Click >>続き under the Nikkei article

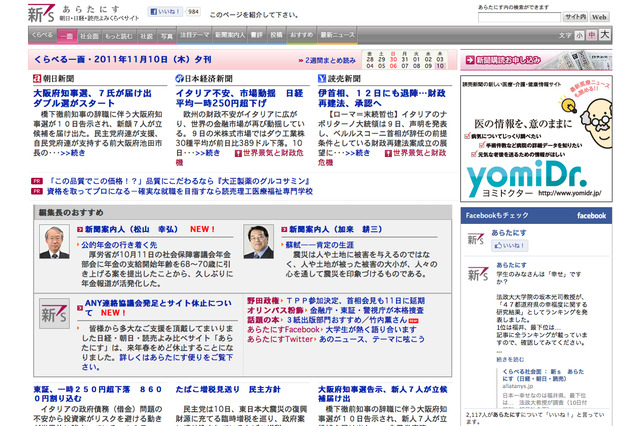point(207,153)
